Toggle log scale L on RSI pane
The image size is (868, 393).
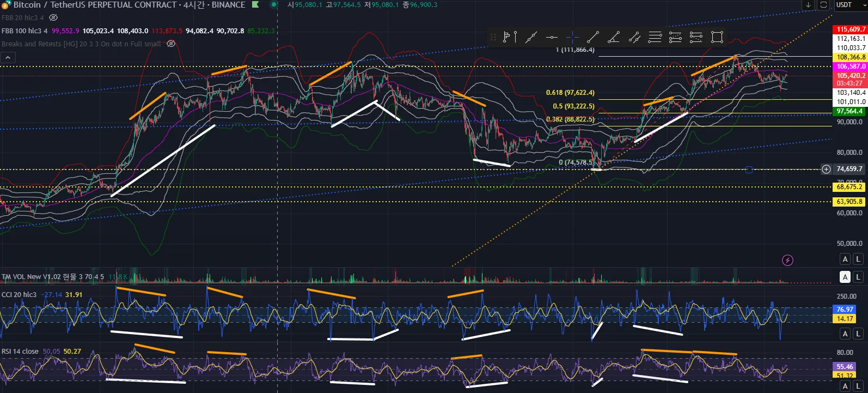pos(858,386)
